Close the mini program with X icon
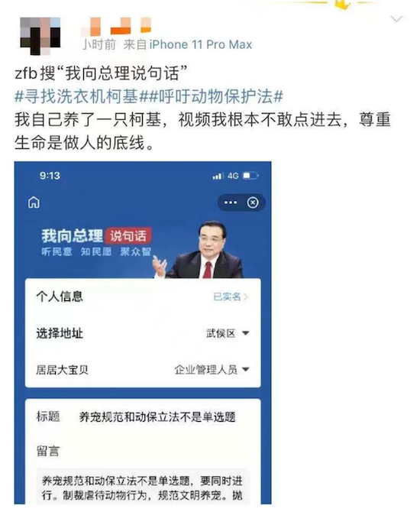The width and height of the screenshot is (420, 512). click(253, 203)
